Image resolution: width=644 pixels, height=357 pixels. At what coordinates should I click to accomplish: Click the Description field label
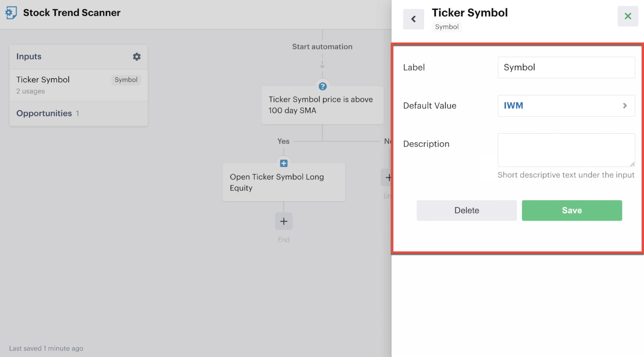coord(426,144)
